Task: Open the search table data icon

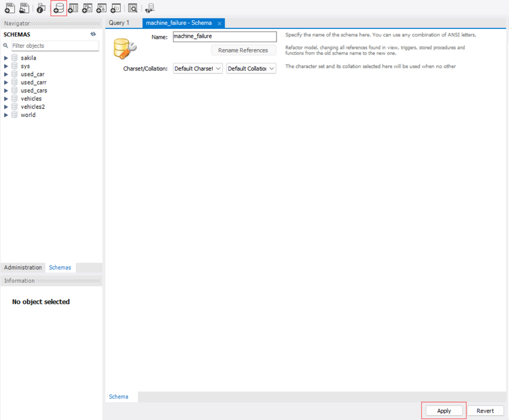Action: coord(133,8)
